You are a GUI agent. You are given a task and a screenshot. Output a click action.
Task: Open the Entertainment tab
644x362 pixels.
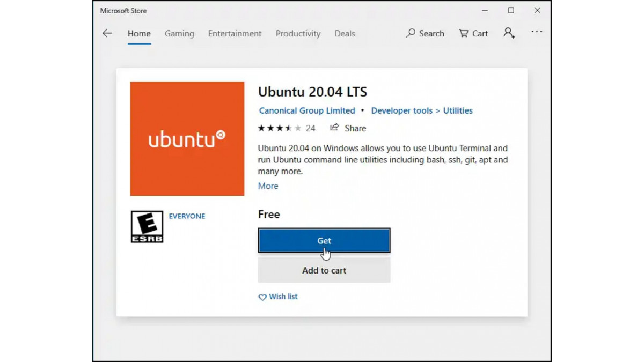235,33
